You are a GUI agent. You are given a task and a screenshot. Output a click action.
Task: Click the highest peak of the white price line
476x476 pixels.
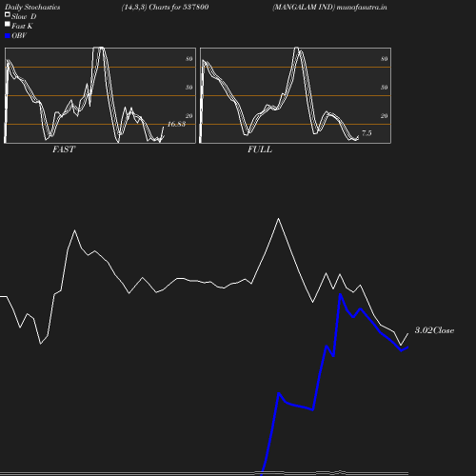[x=278, y=218]
